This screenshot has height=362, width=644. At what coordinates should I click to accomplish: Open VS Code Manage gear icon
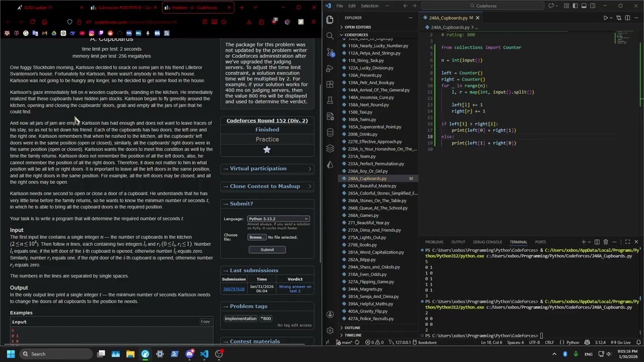click(x=330, y=330)
